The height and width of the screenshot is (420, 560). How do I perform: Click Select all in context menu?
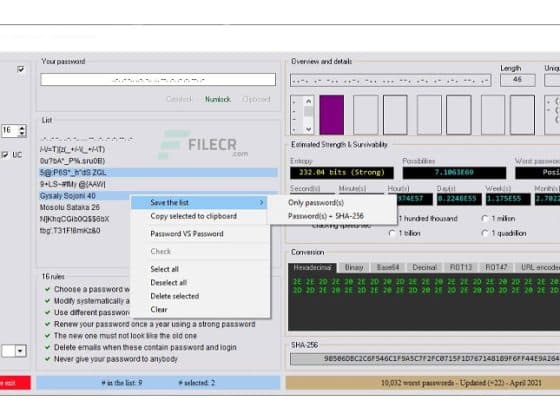click(x=164, y=269)
